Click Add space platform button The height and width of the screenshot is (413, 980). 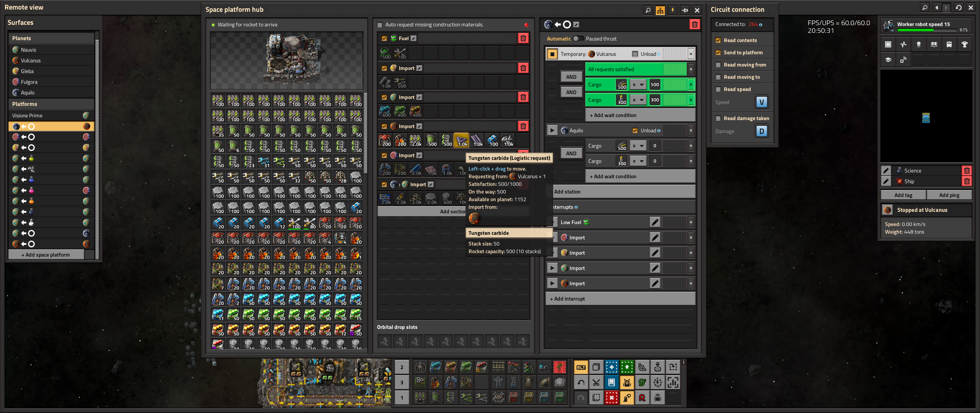46,255
